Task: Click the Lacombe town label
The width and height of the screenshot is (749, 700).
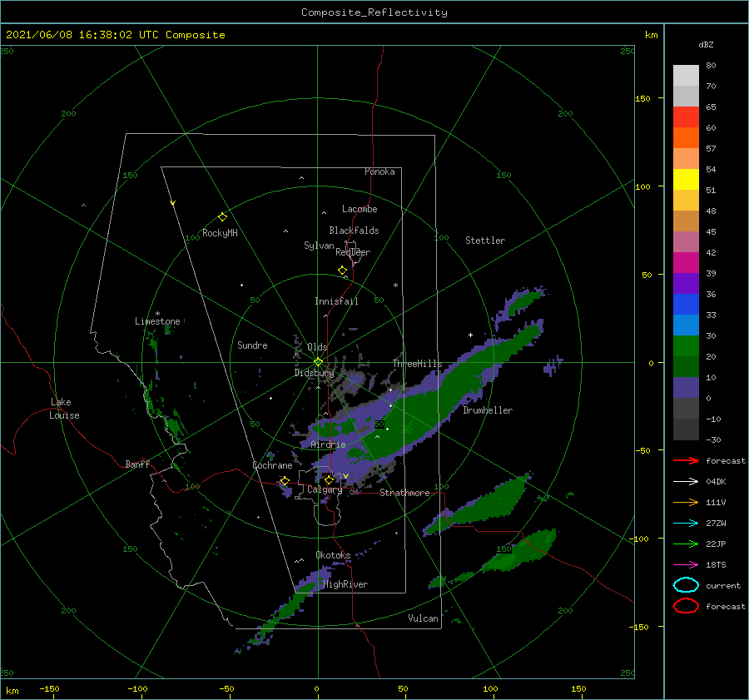Action: pos(360,209)
